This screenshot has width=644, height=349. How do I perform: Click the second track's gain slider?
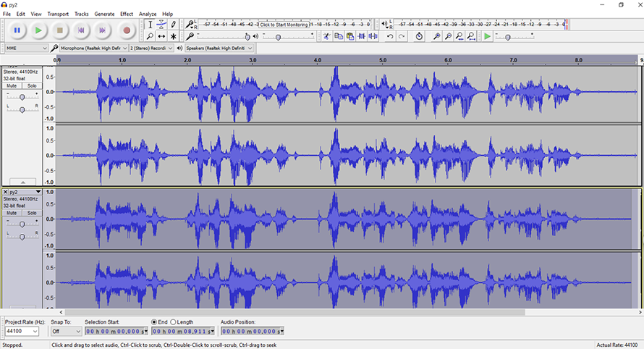[22, 224]
